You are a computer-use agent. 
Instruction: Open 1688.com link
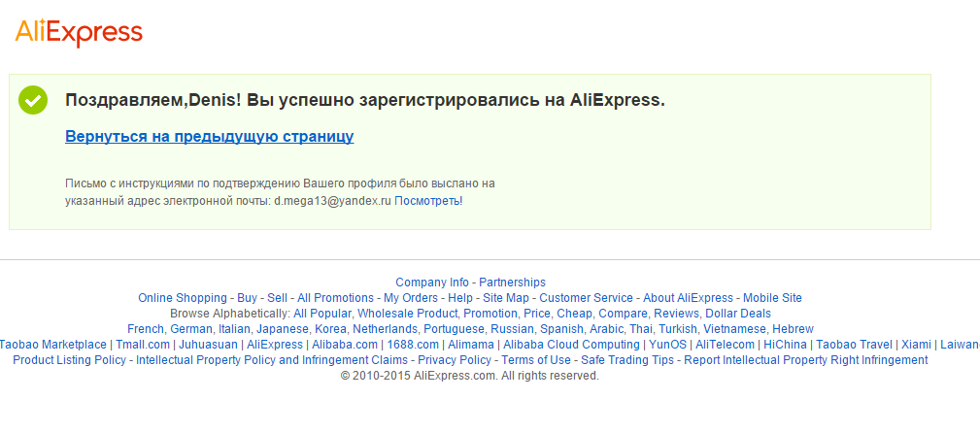point(414,345)
